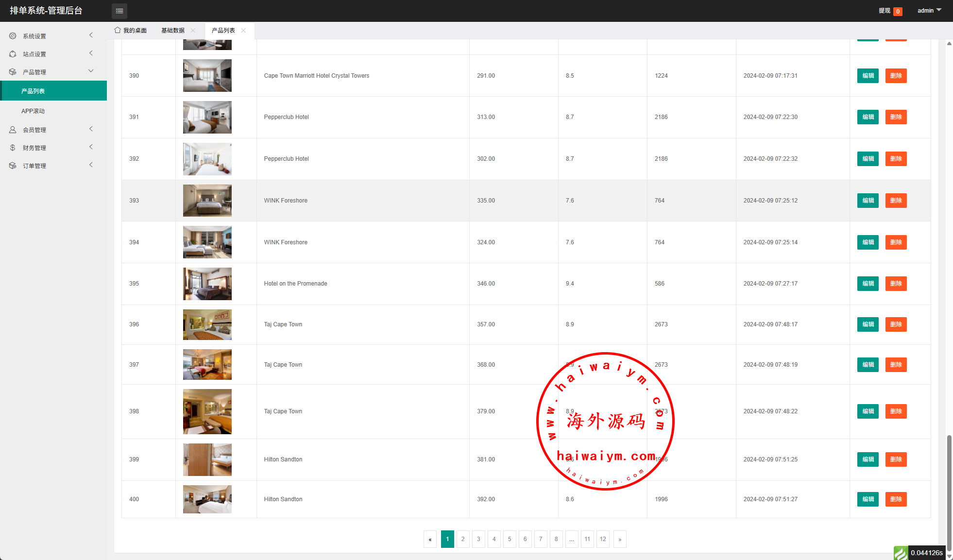Click 编辑 for Hotel on the Promenade
This screenshot has width=953, height=560.
pyautogui.click(x=868, y=284)
